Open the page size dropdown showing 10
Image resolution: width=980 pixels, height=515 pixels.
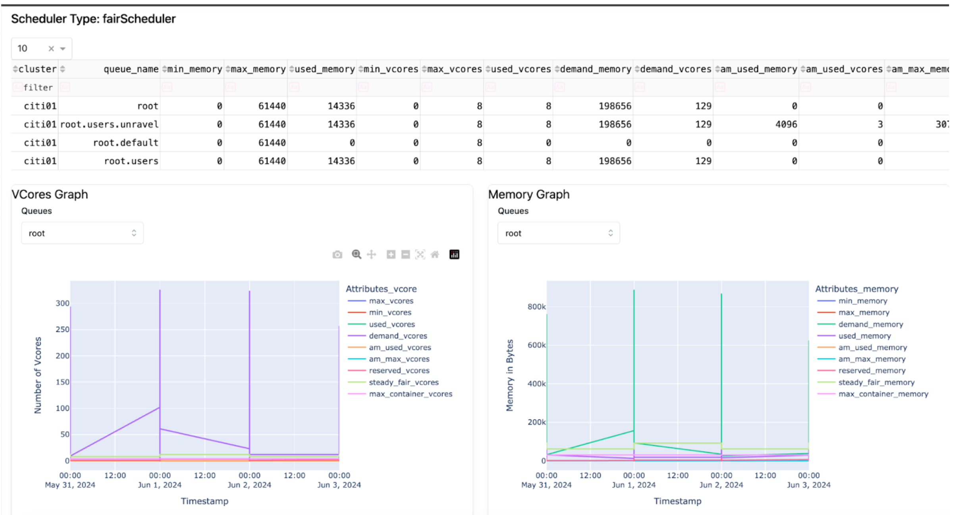coord(41,48)
